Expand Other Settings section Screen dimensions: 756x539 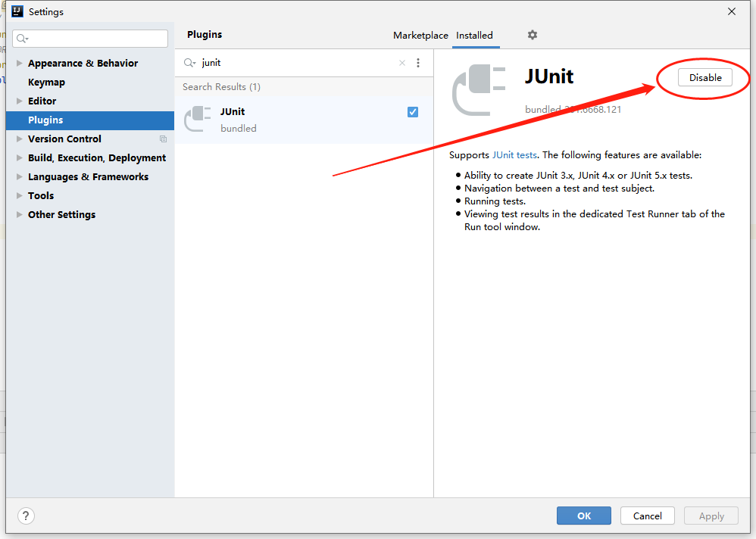click(19, 214)
